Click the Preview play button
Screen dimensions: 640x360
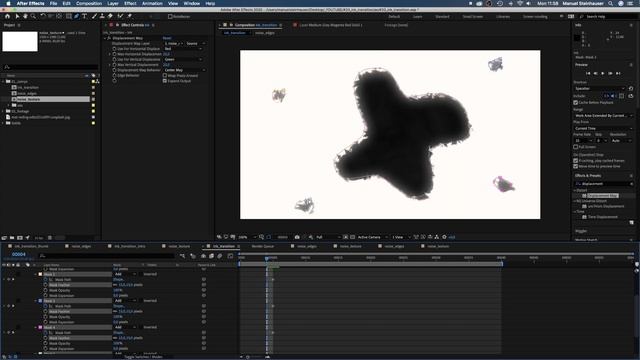click(603, 73)
